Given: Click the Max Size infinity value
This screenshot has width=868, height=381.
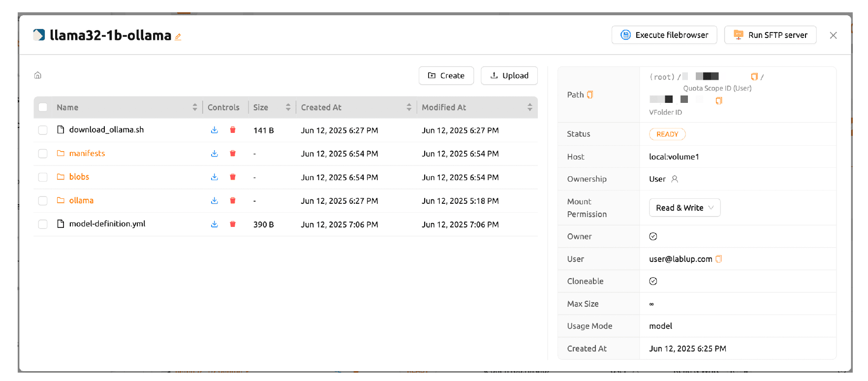Looking at the screenshot, I should (x=651, y=304).
